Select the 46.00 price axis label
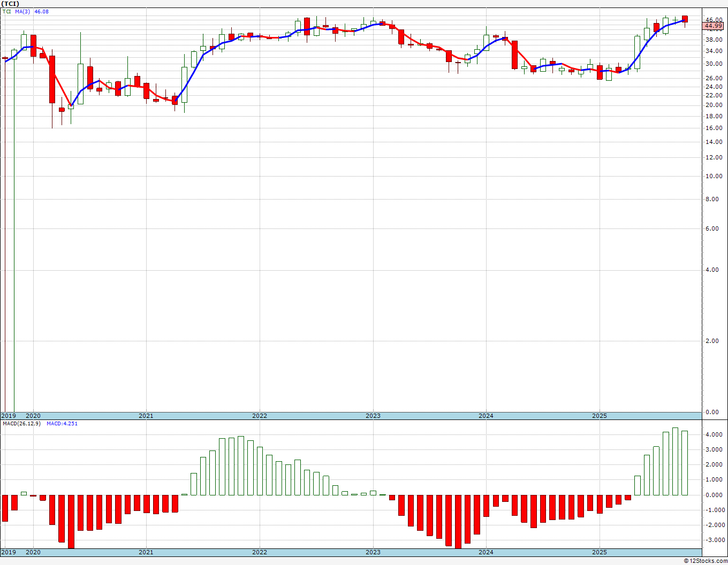The width and height of the screenshot is (728, 565). click(x=713, y=20)
